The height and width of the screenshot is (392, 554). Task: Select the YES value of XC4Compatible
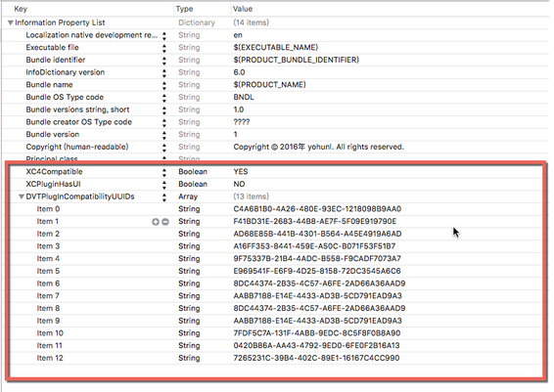(x=241, y=172)
